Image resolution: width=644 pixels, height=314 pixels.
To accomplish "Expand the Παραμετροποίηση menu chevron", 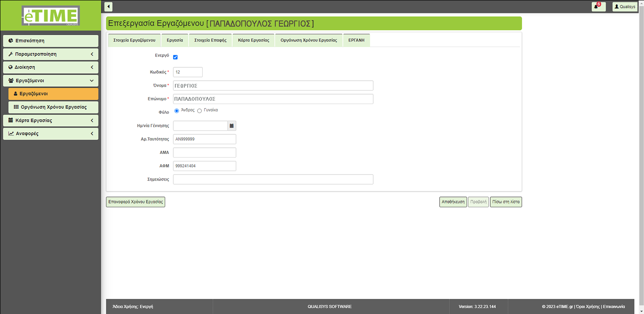I will (x=92, y=54).
